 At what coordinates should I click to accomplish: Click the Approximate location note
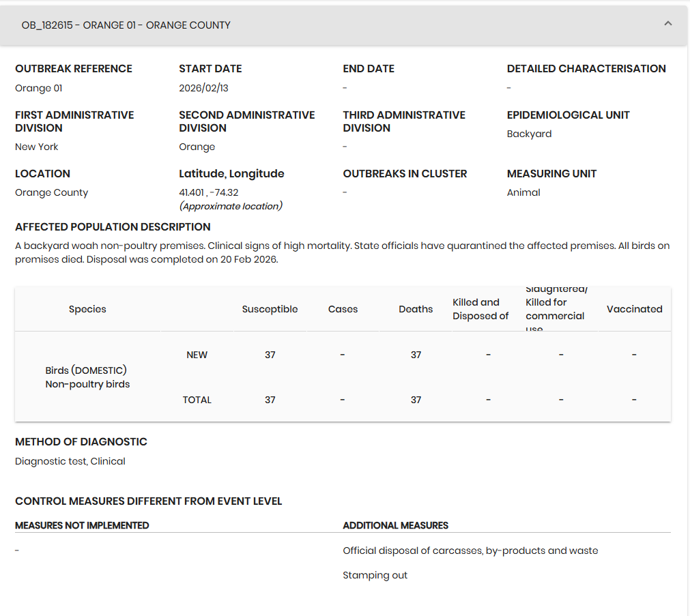coord(231,206)
